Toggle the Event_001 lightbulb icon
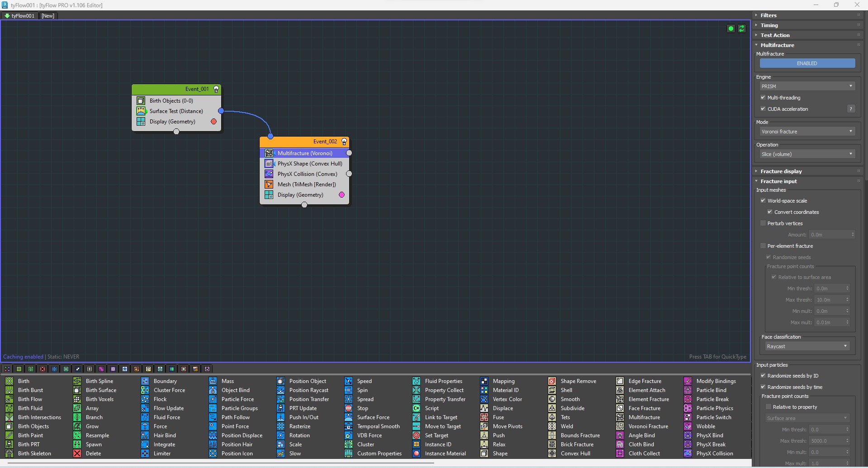This screenshot has width=868, height=468. pyautogui.click(x=216, y=89)
